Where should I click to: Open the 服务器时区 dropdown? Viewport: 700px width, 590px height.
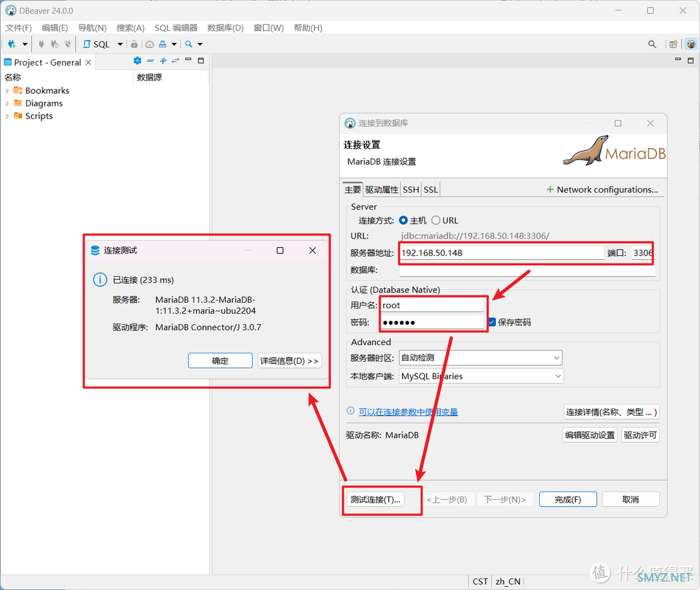(480, 358)
